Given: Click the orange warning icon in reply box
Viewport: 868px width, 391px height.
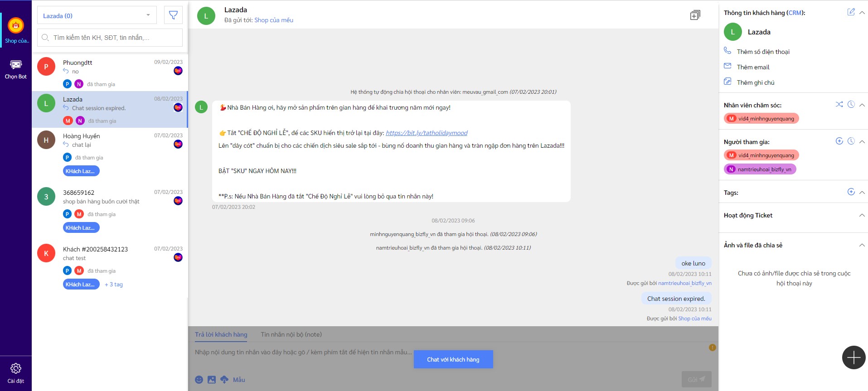Looking at the screenshot, I should [713, 348].
